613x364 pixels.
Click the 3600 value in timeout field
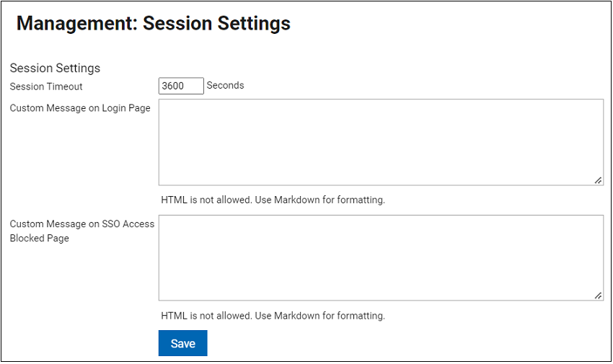(173, 86)
